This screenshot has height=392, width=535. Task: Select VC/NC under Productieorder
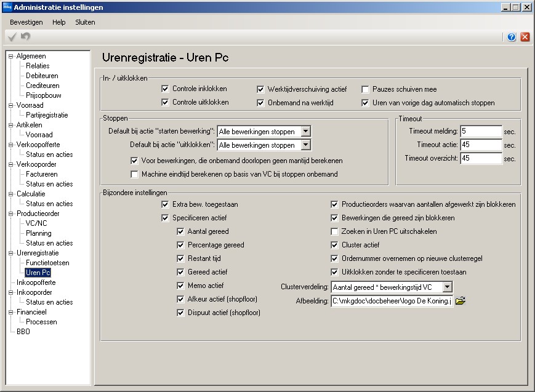click(x=36, y=223)
